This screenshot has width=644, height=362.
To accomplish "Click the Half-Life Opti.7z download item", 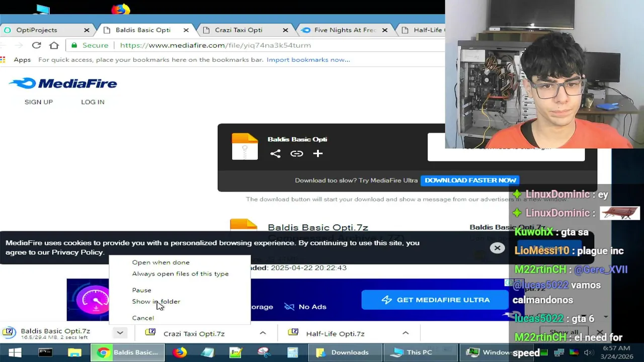I will 335,333.
